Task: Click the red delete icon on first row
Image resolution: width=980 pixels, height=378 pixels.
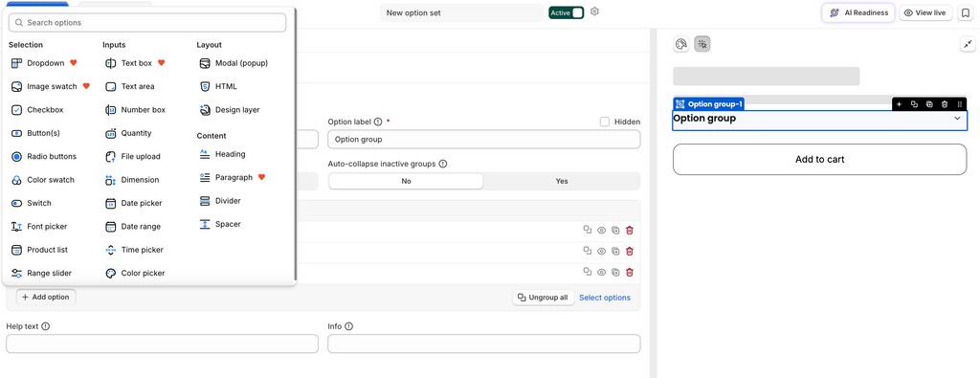Action: pyautogui.click(x=630, y=230)
